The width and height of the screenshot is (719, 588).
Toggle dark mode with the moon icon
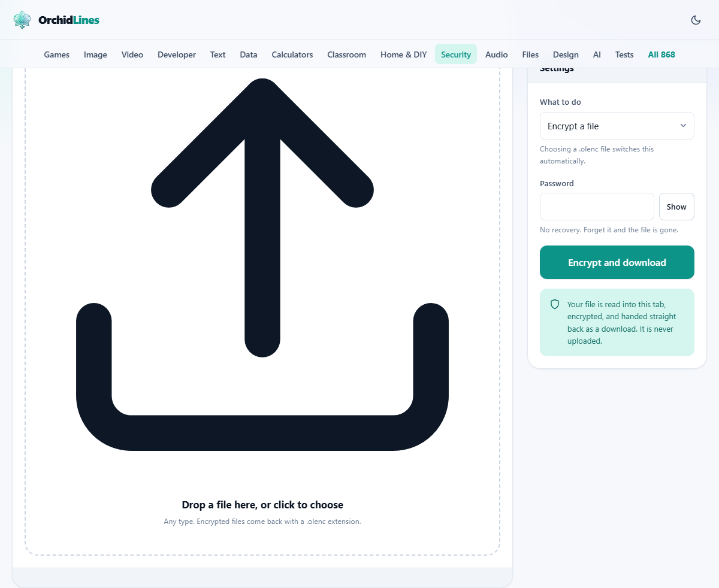coord(696,20)
